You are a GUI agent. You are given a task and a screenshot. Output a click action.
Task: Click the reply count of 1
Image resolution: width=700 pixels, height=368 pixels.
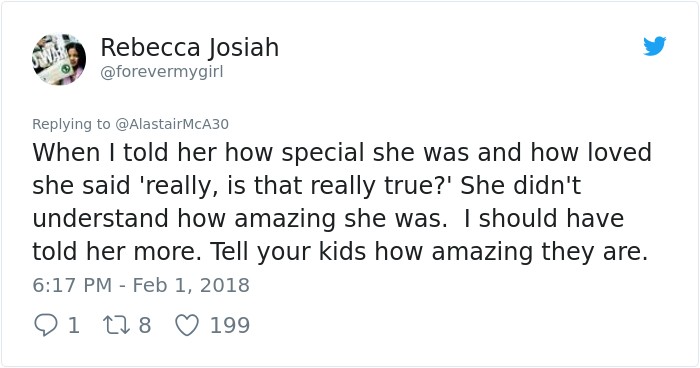pos(74,325)
